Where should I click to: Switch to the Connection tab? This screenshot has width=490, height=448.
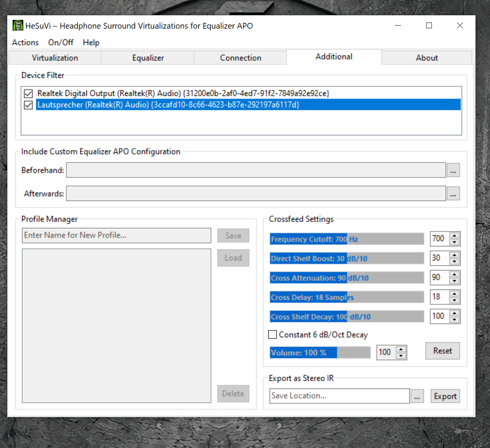pyautogui.click(x=240, y=58)
